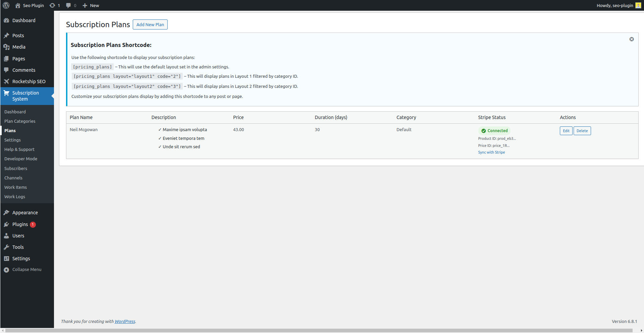Click the Price column header

coord(238,117)
